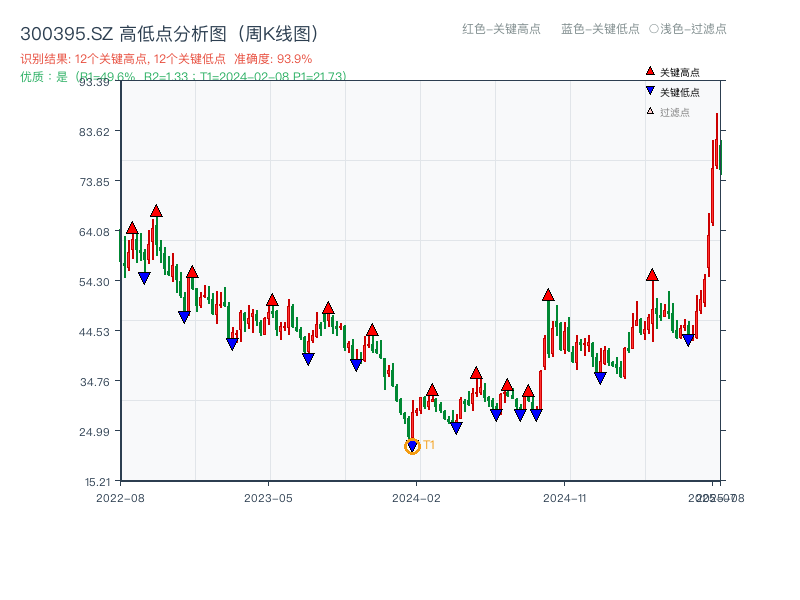The image size is (800, 600).
Task: Click the green 优质 result line
Action: pyautogui.click(x=183, y=77)
